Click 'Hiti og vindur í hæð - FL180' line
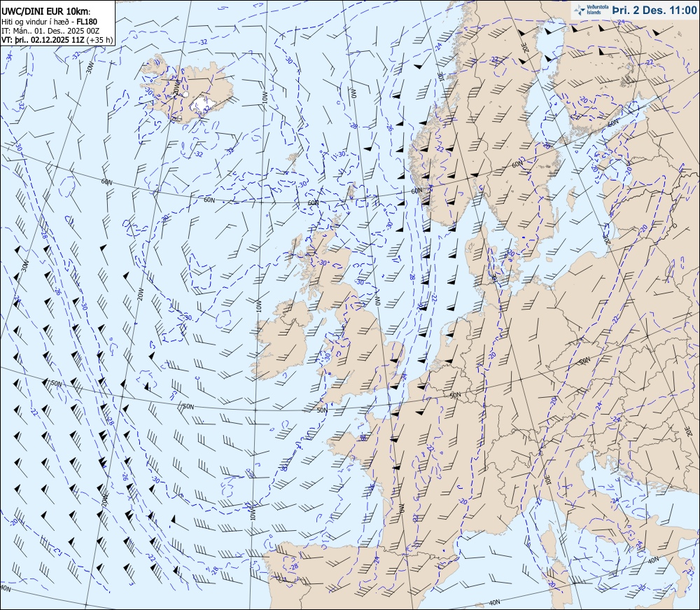This screenshot has height=610, width=700. coord(49,22)
